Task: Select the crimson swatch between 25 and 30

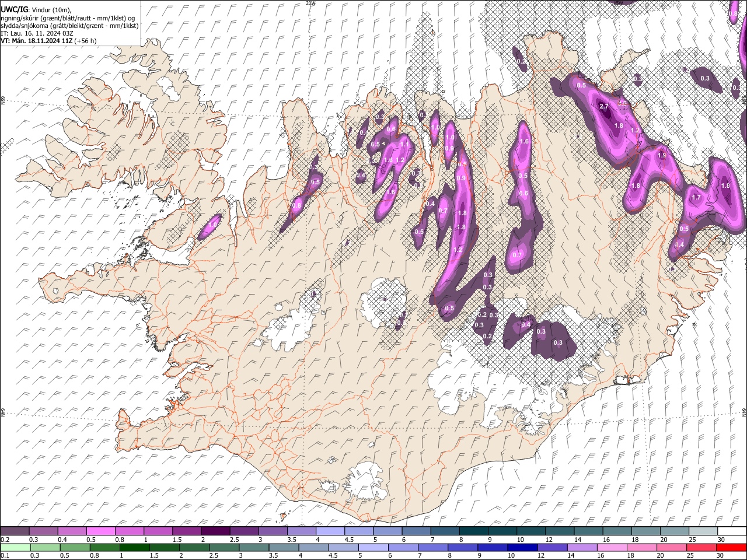Action: [x=702, y=547]
